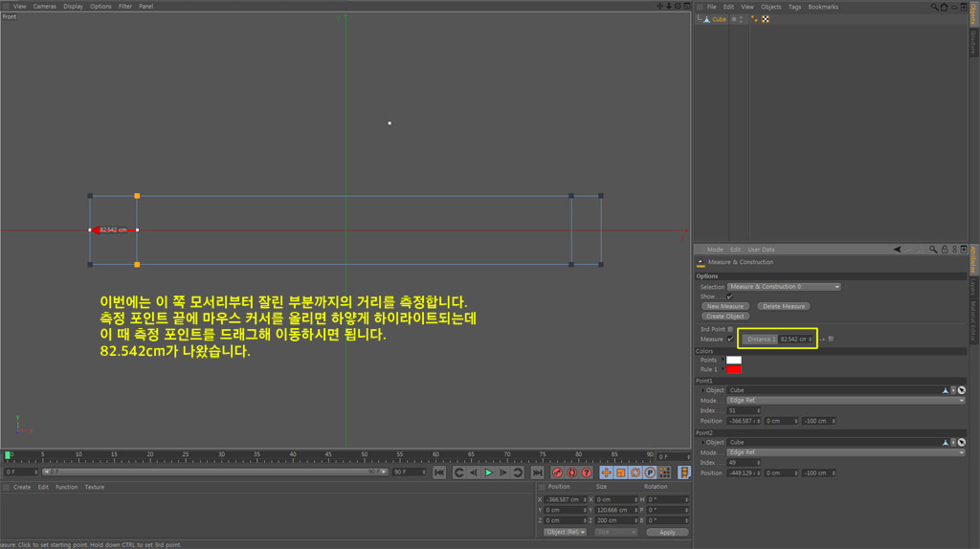980x549 pixels.
Task: Click Point1 Index field 51
Action: click(744, 411)
